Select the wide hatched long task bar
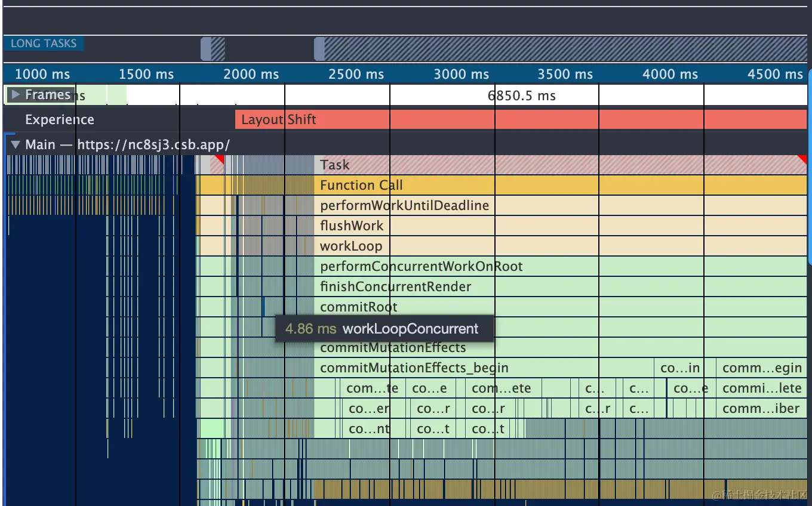 tap(561, 49)
